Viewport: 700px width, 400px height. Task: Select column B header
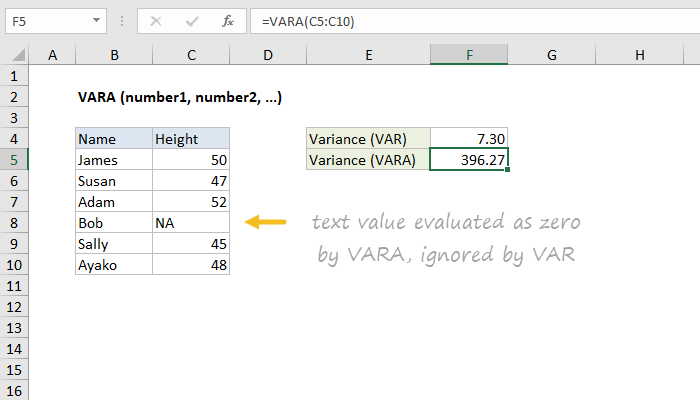pos(114,55)
